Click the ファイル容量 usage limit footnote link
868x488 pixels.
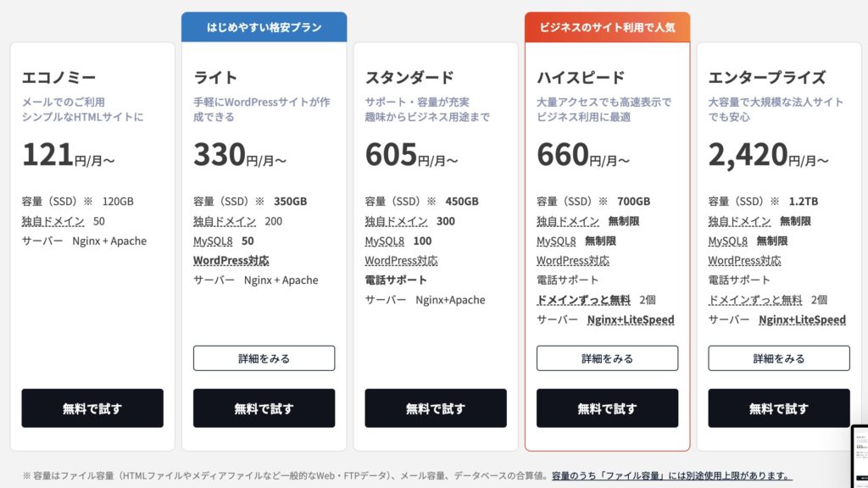(670, 475)
